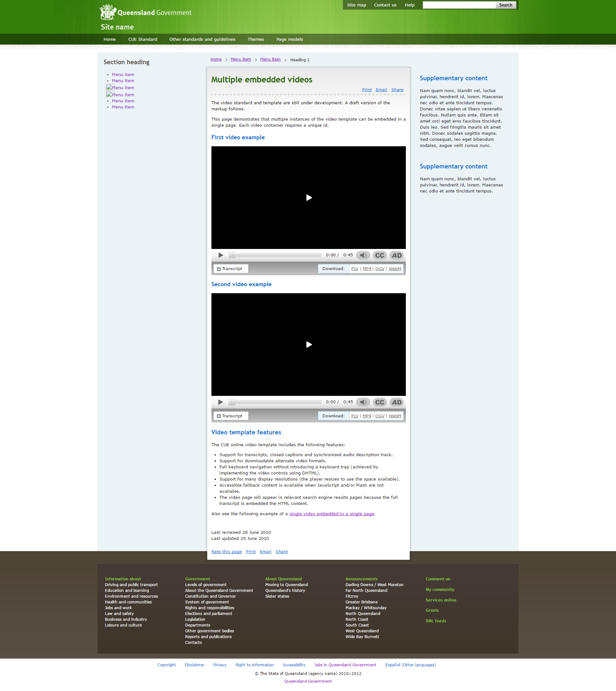The width and height of the screenshot is (616, 691).
Task: Click center play arrow on second video
Action: (308, 345)
